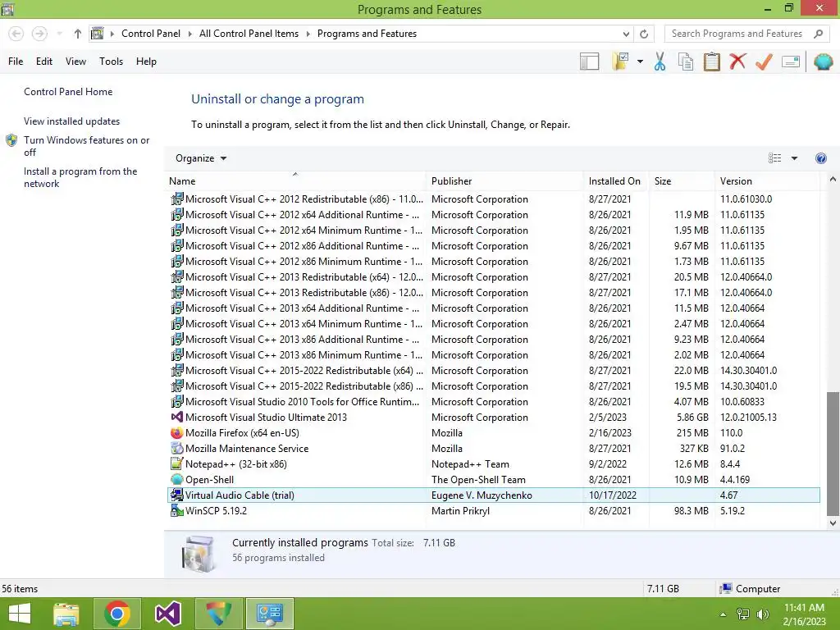Open the View menu

coord(75,62)
